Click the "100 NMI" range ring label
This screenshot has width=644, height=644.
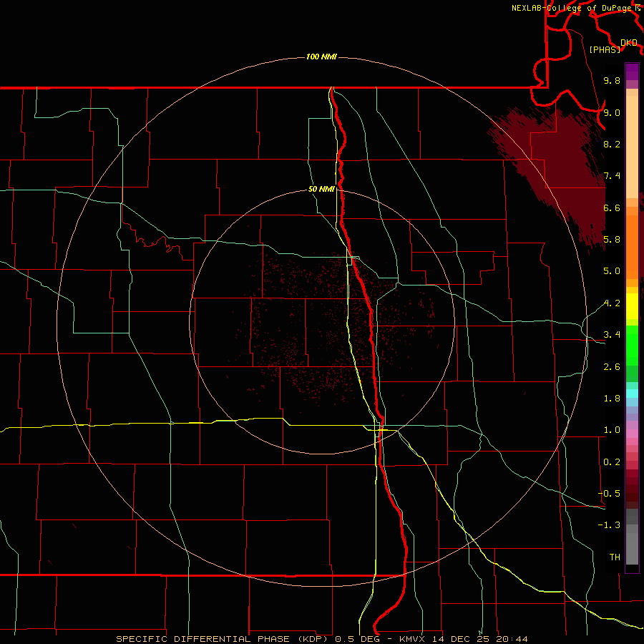click(x=321, y=57)
